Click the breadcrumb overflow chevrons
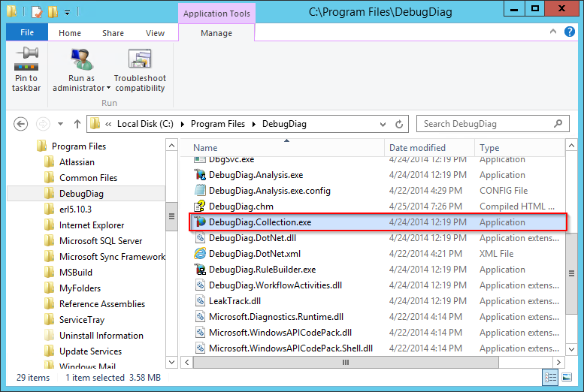This screenshot has width=584, height=392. (x=108, y=124)
